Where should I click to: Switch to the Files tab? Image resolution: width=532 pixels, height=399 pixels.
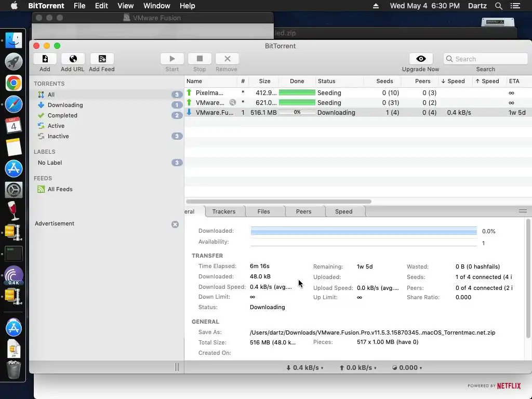click(x=263, y=212)
